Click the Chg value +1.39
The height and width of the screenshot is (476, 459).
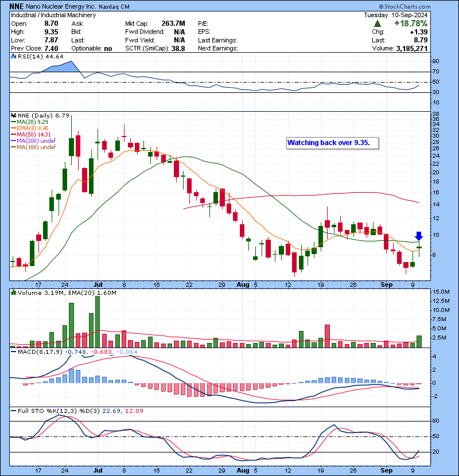419,32
